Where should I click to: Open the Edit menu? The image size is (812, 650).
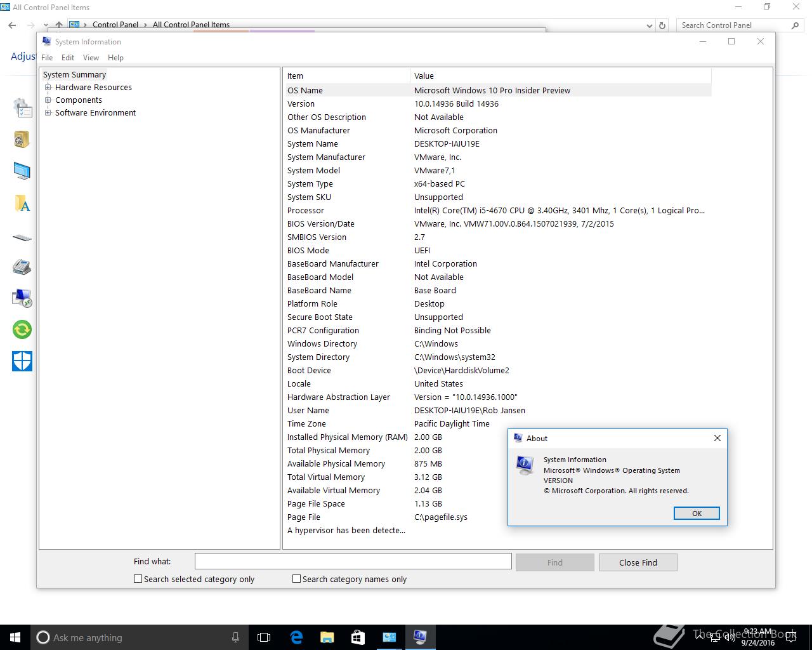(x=68, y=58)
